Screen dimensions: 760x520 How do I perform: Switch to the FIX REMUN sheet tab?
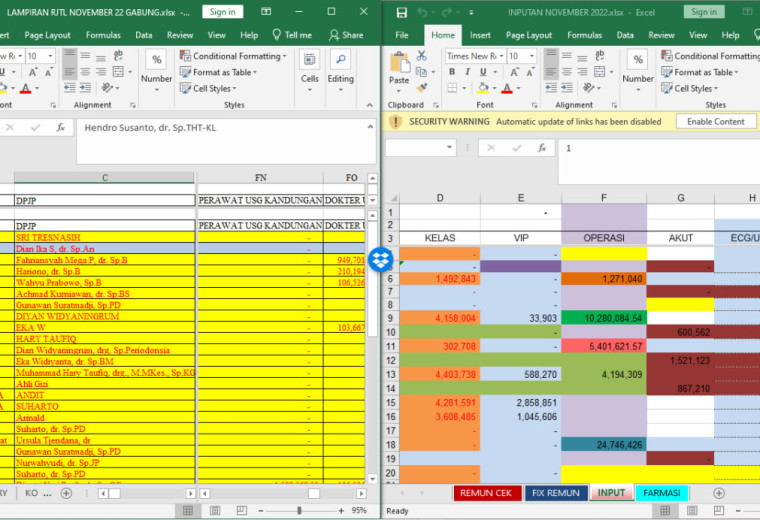tap(555, 493)
